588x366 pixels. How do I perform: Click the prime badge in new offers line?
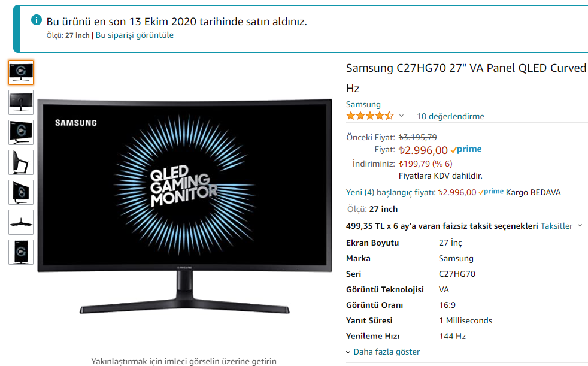pyautogui.click(x=491, y=192)
